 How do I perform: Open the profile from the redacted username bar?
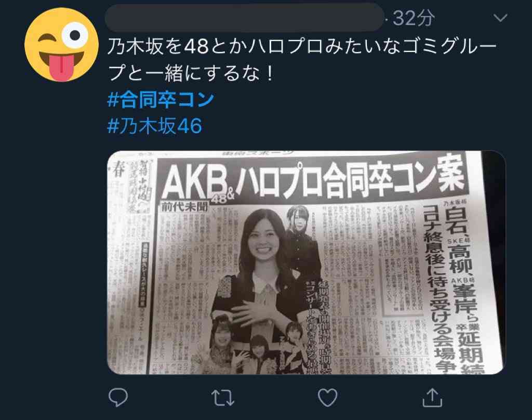[244, 18]
